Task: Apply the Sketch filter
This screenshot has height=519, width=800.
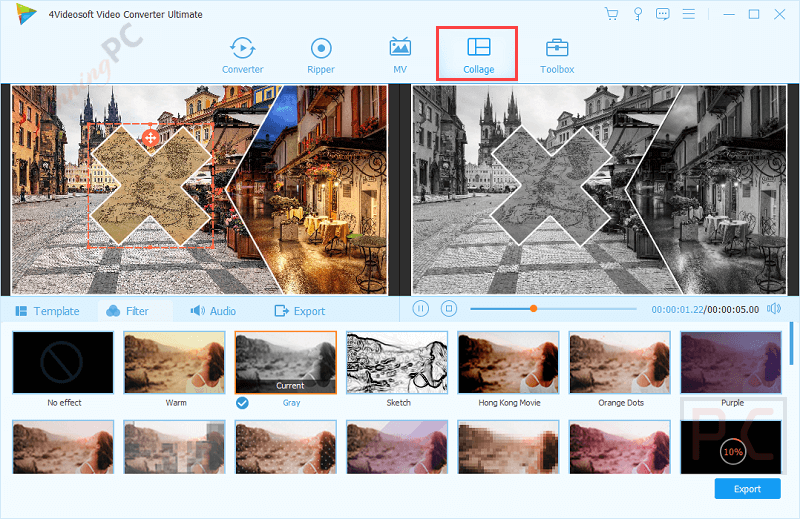Action: [x=397, y=362]
